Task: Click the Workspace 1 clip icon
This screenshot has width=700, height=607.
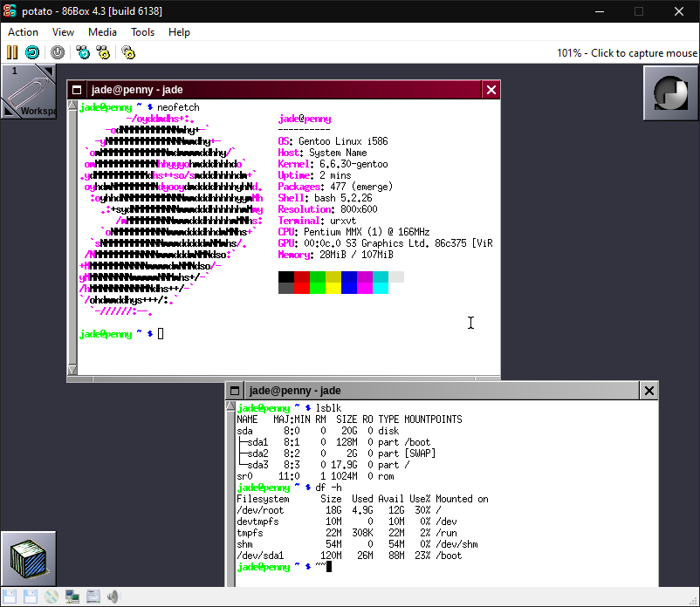Action: pos(29,92)
